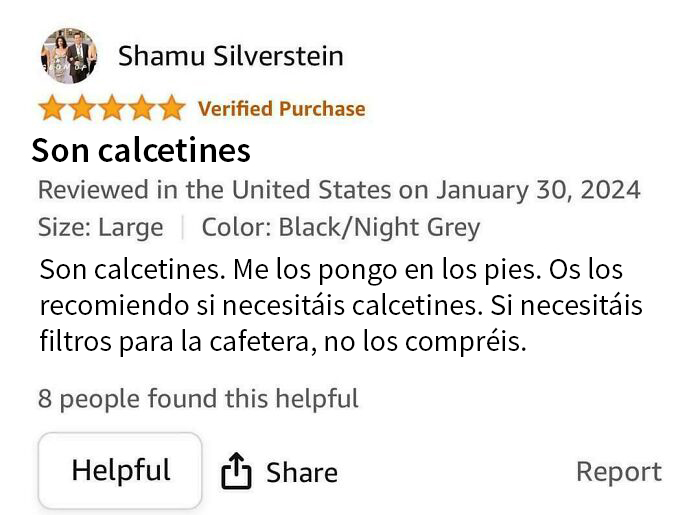
Task: Click the divider between size and color
Action: point(183,228)
